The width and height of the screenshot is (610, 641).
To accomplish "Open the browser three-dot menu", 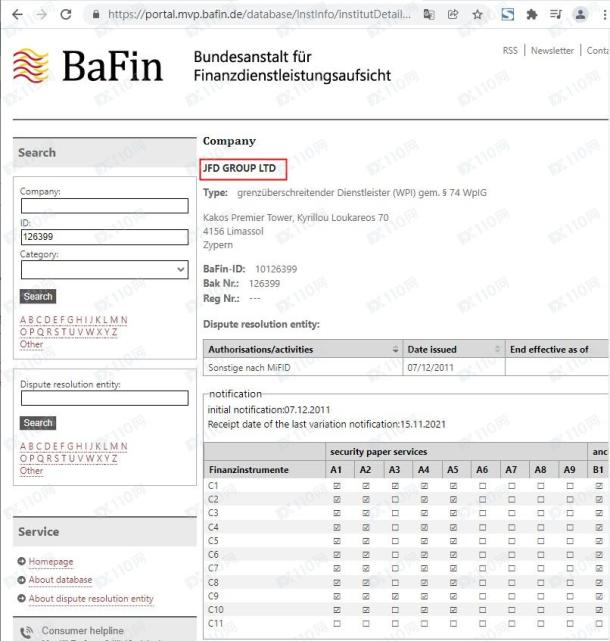I will pos(605,15).
